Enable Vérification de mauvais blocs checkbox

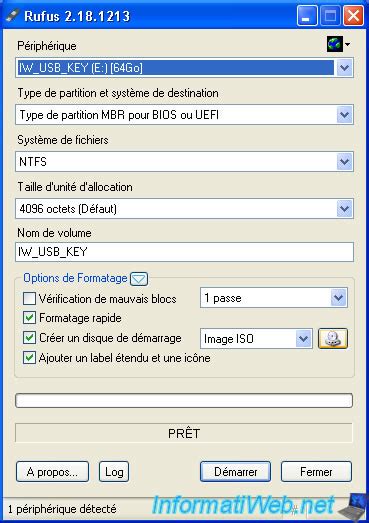29,299
